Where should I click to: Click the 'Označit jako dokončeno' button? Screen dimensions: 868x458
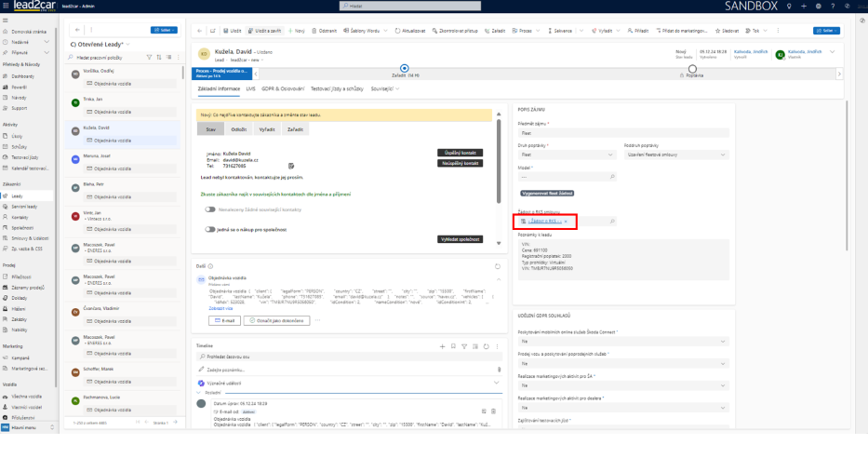(276, 320)
